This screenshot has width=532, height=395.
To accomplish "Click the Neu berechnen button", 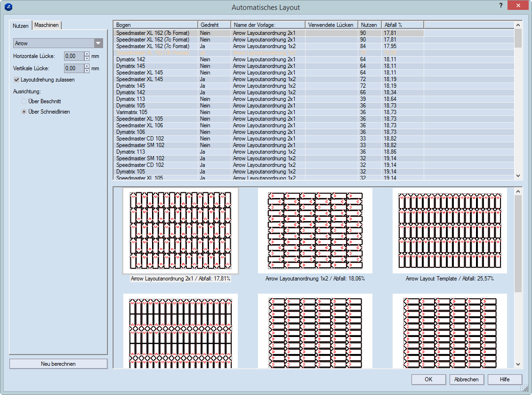I will (58, 364).
